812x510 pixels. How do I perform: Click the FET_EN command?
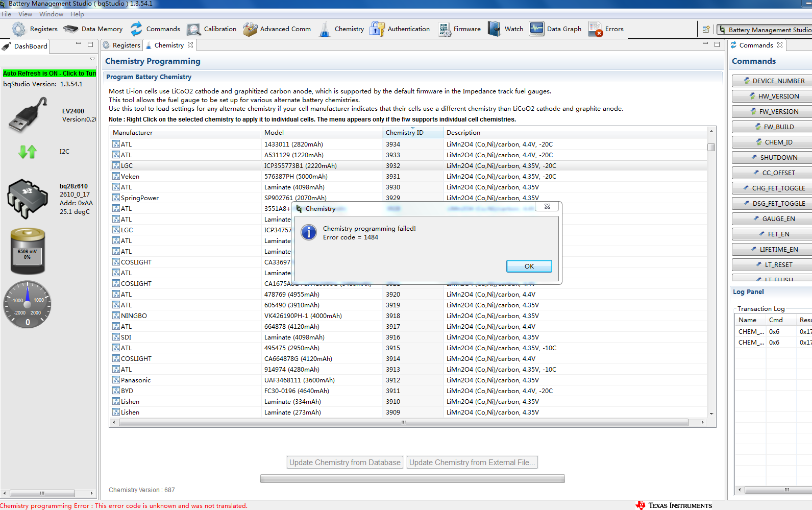(773, 234)
